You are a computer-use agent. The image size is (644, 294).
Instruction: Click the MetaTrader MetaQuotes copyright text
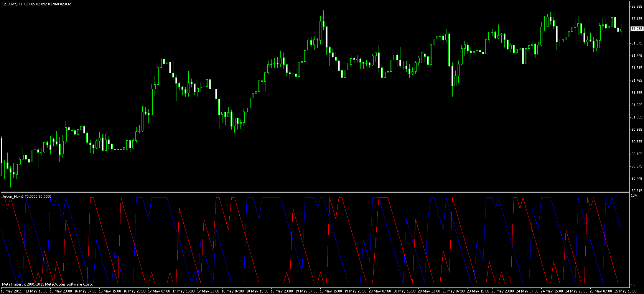click(47, 284)
